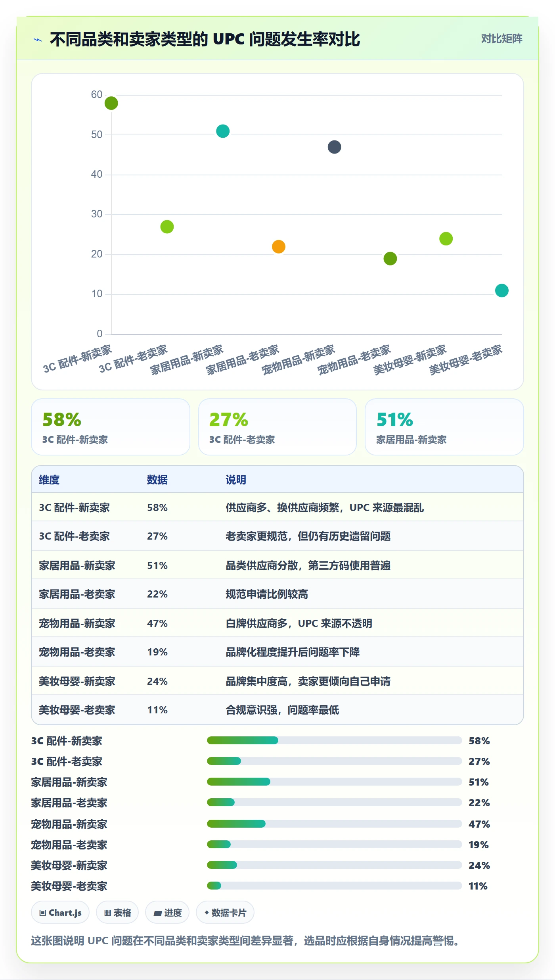Select the Chart.js tag chip
This screenshot has width=555, height=980.
(60, 912)
